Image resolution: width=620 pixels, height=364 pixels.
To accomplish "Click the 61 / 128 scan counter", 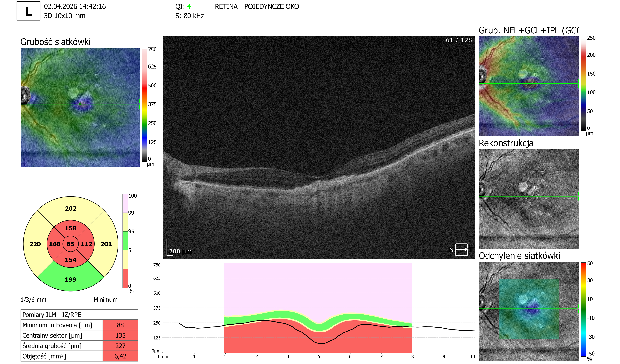I will 459,40.
